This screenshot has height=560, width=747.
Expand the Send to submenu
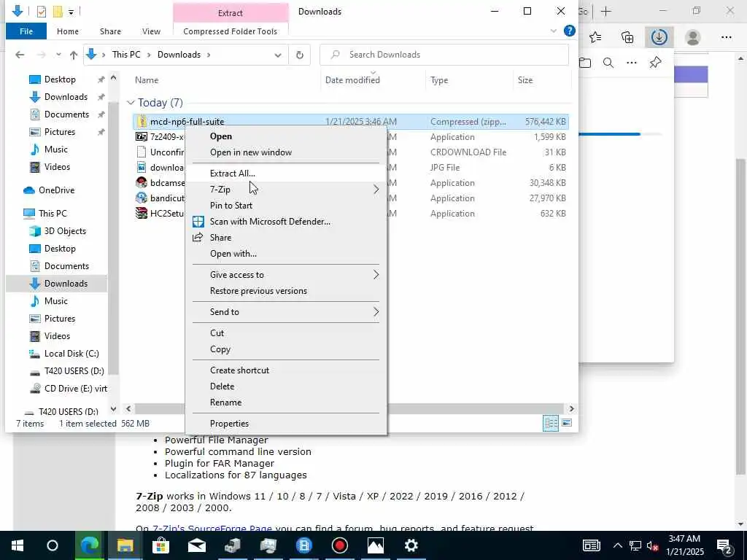point(286,312)
